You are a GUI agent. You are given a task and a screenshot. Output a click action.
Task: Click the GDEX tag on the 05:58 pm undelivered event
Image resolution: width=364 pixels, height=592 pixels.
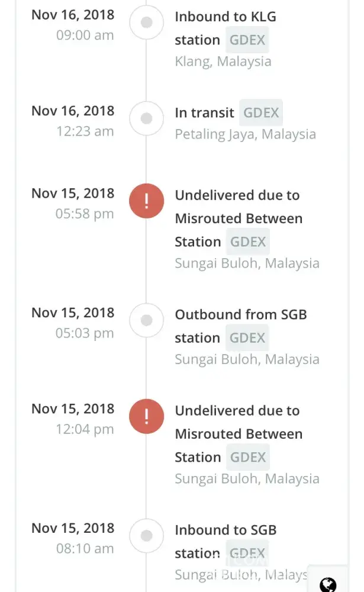247,242
